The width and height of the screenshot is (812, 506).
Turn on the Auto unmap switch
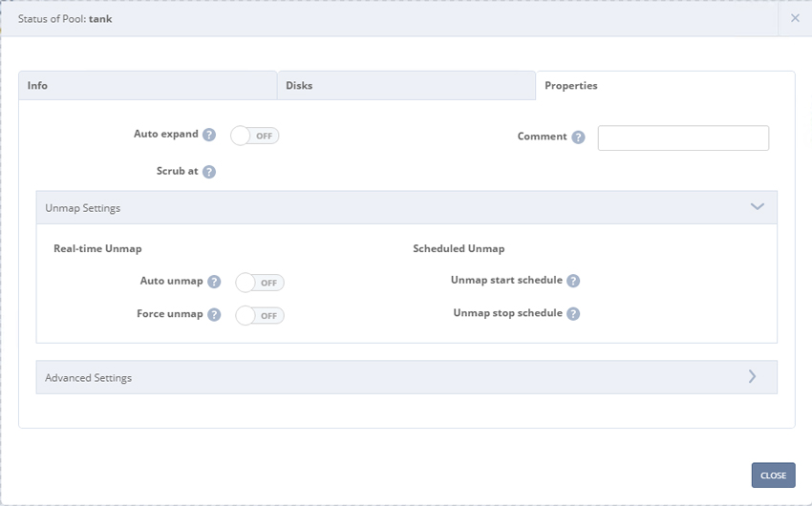(260, 283)
